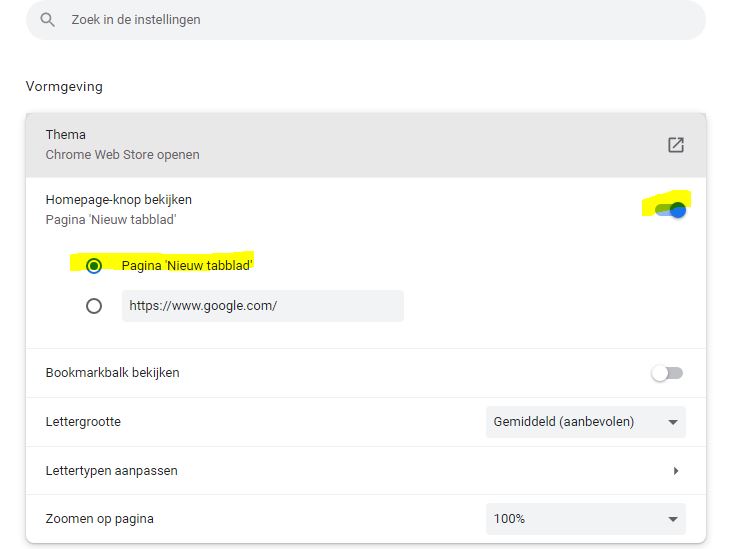Image resolution: width=751 pixels, height=549 pixels.
Task: Select the radio button next to the URL field
Action: (94, 306)
